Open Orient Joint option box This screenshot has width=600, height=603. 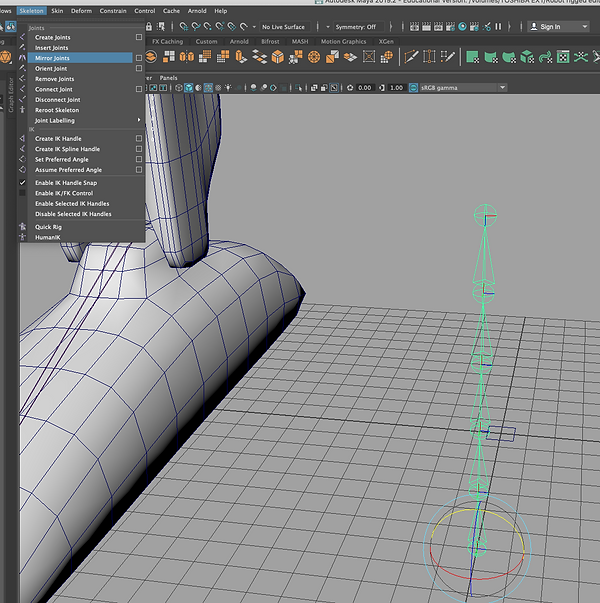pyautogui.click(x=139, y=68)
